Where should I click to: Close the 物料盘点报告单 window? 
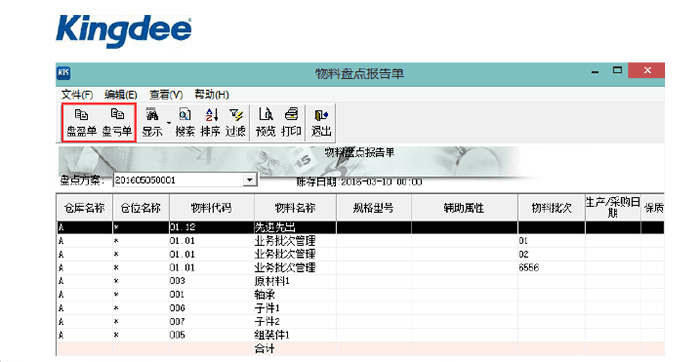click(x=647, y=71)
